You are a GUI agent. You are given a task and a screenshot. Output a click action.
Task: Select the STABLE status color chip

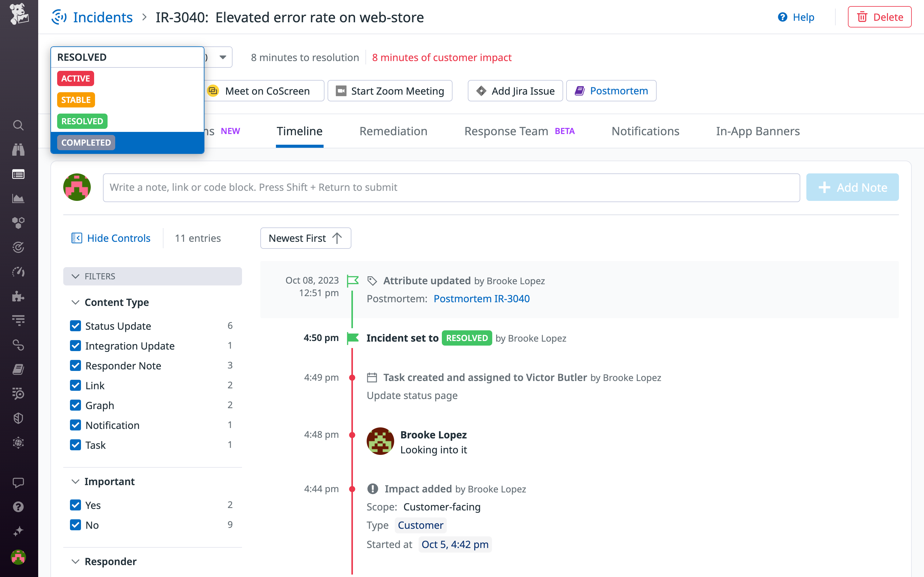click(x=75, y=100)
